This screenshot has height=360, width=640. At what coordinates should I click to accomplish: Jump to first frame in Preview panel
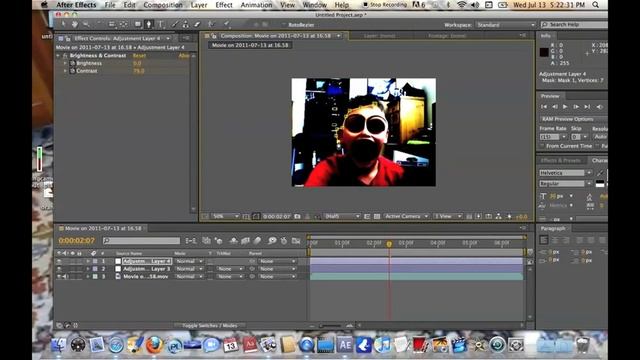(x=544, y=107)
